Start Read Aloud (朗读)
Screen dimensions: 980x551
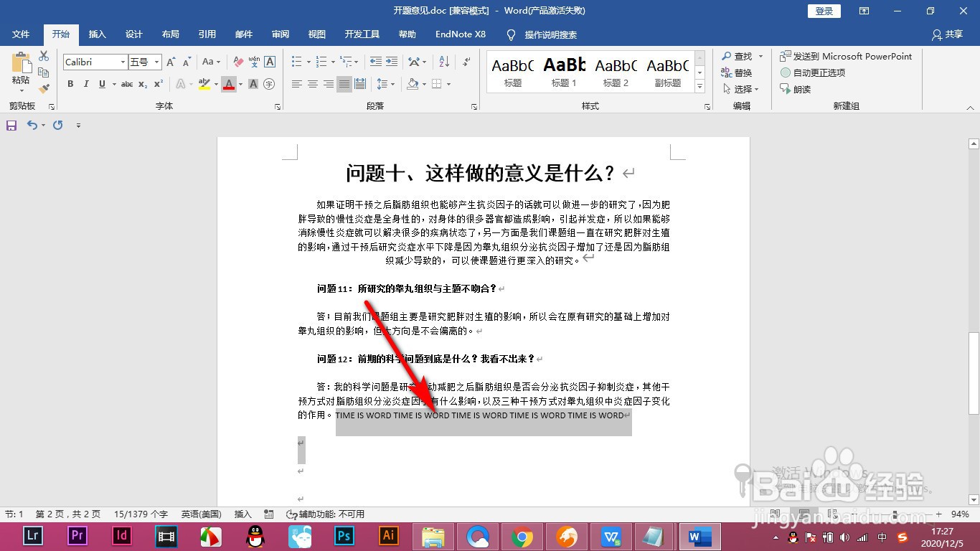796,89
